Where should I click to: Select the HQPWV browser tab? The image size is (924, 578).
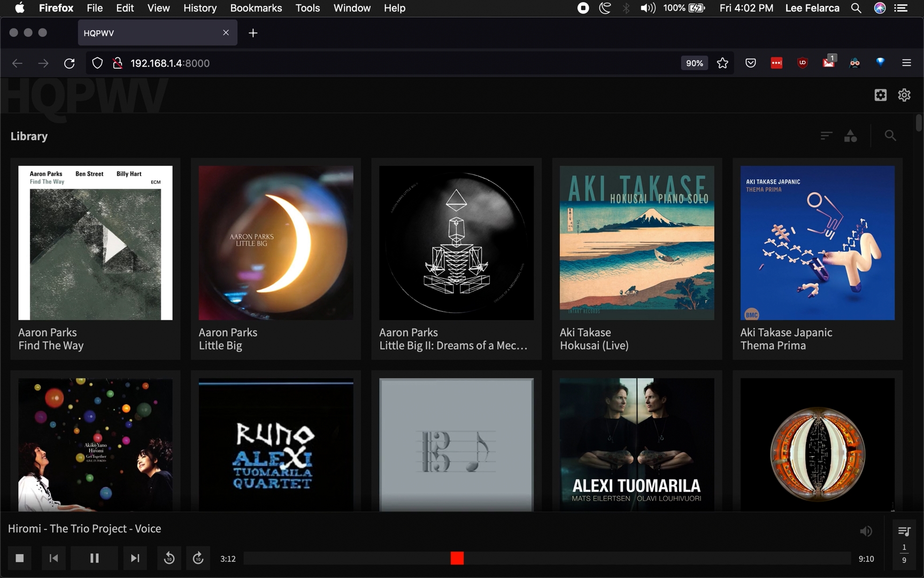point(157,33)
